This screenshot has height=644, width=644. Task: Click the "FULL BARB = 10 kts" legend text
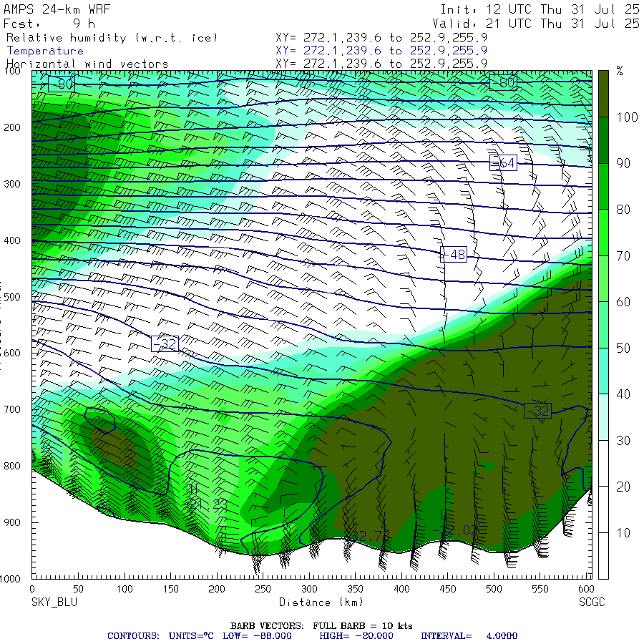[x=363, y=626]
